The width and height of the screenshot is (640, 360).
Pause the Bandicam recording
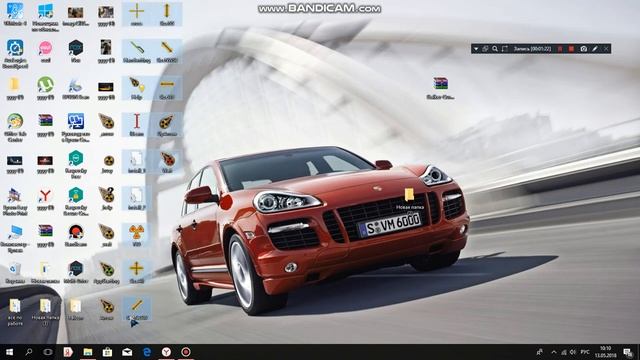click(x=560, y=49)
